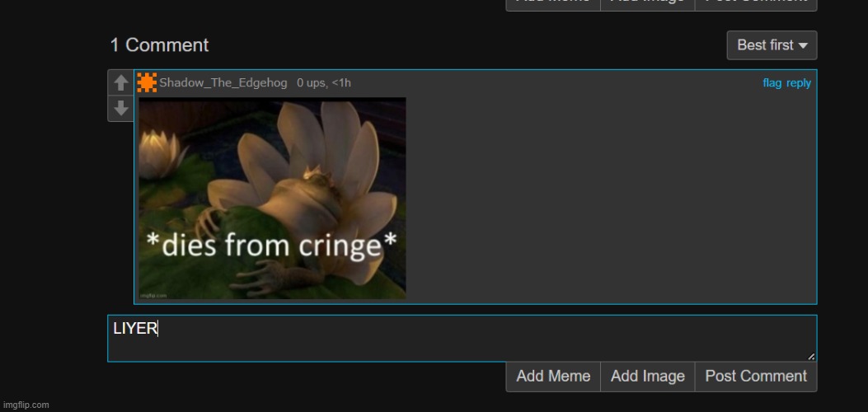Grab the comment box resize handle

(811, 356)
